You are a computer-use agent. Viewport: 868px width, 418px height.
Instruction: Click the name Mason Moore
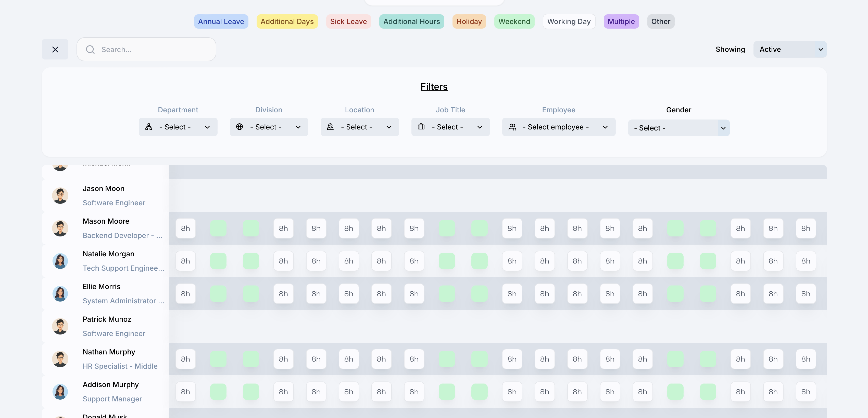(x=106, y=221)
